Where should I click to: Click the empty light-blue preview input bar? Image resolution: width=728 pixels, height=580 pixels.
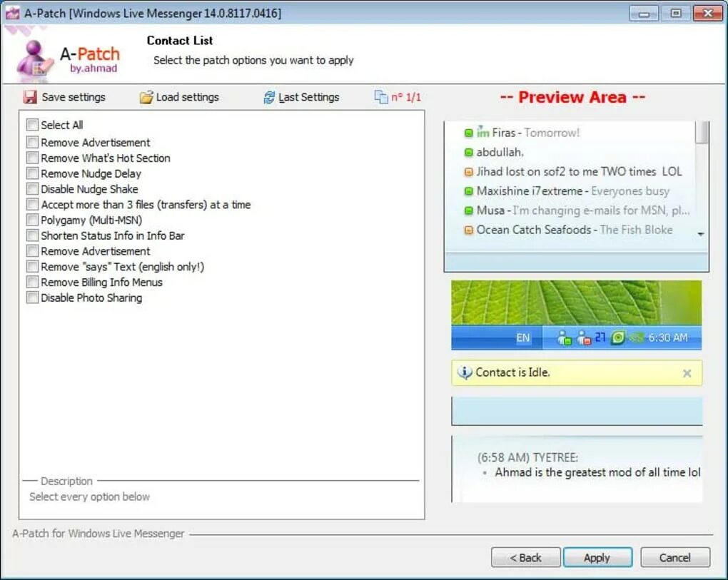(x=577, y=411)
